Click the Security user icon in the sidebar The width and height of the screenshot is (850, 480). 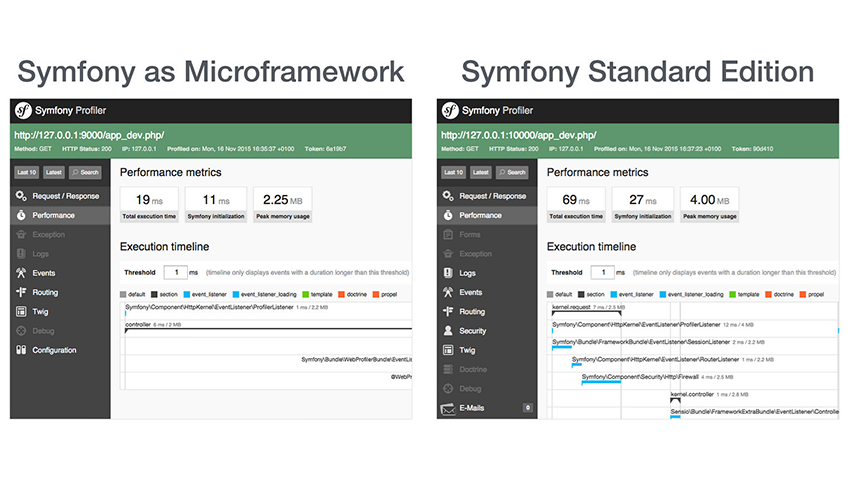(448, 331)
